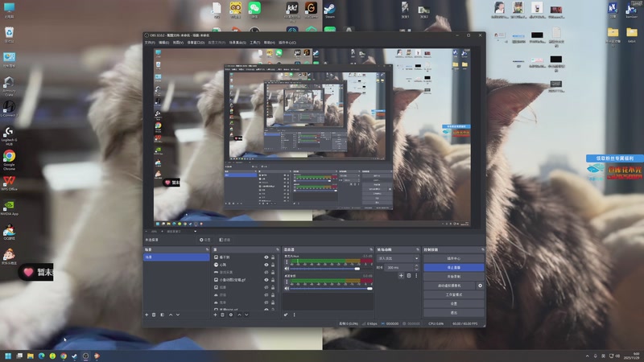The width and height of the screenshot is (644, 362).
Task: Show the hidden 游戏采集 source
Action: (266, 272)
